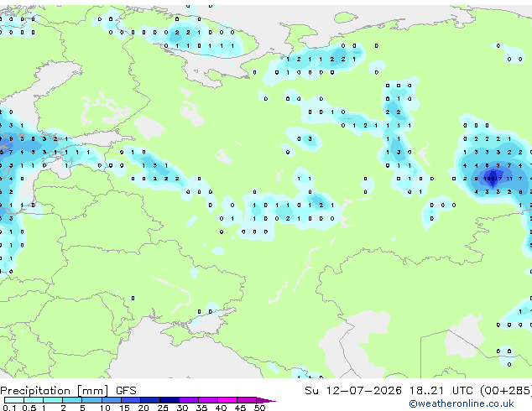Click the 35–40 mm legend swatch
The height and width of the screenshot is (411, 532).
click(207, 400)
